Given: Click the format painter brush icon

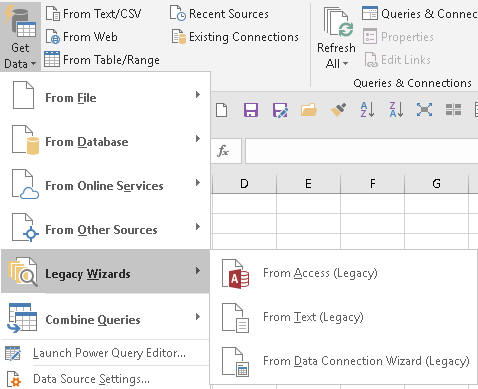Looking at the screenshot, I should tap(338, 110).
